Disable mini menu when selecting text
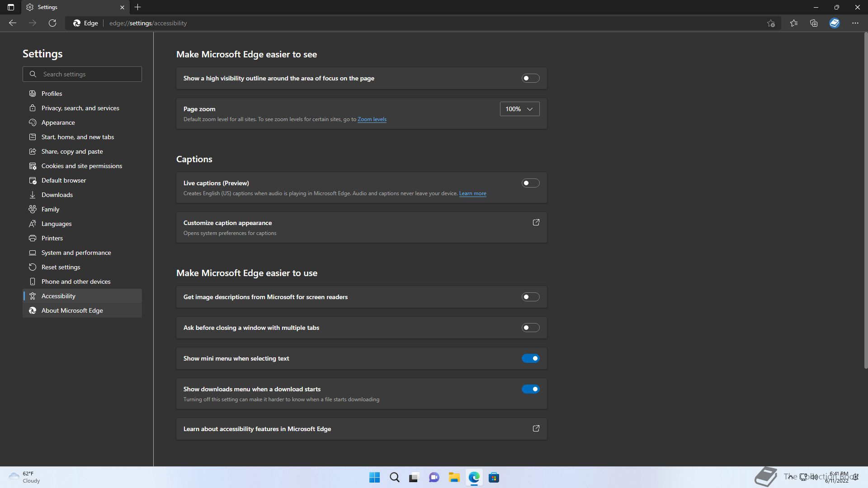Image resolution: width=868 pixels, height=488 pixels. pos(530,358)
